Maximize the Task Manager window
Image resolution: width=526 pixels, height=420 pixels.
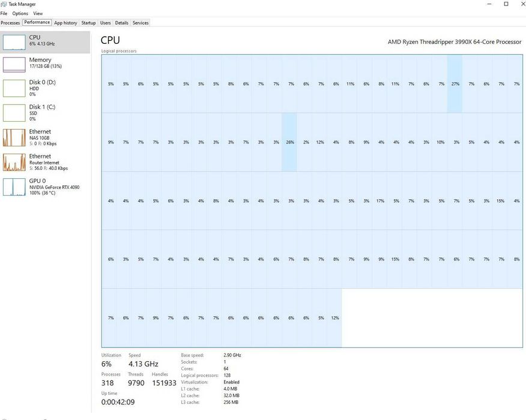pos(506,4)
